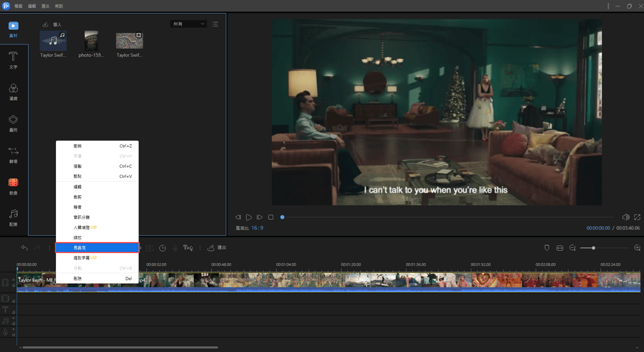Adjust the timeline zoom slider
The image size is (644, 352).
[x=593, y=248]
